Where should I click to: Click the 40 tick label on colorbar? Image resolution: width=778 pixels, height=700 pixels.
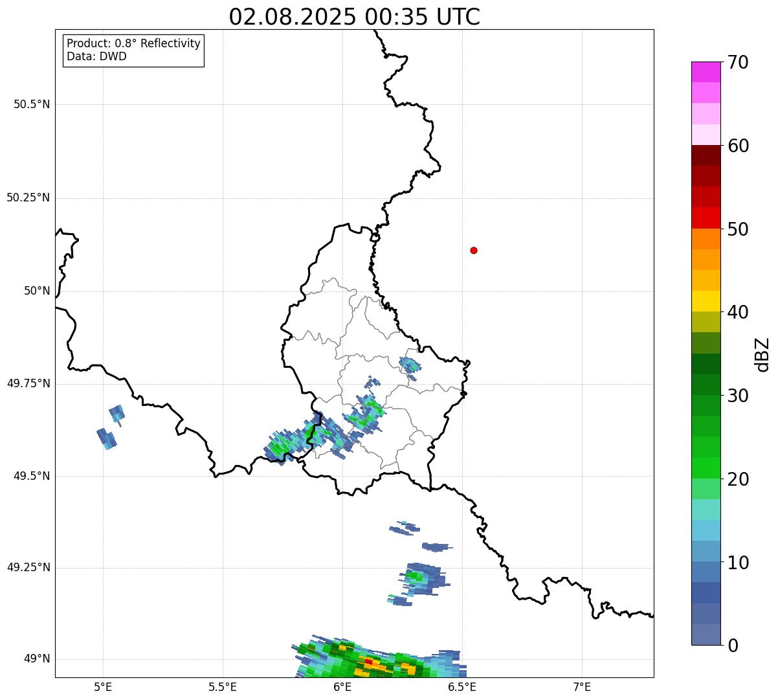tap(738, 312)
